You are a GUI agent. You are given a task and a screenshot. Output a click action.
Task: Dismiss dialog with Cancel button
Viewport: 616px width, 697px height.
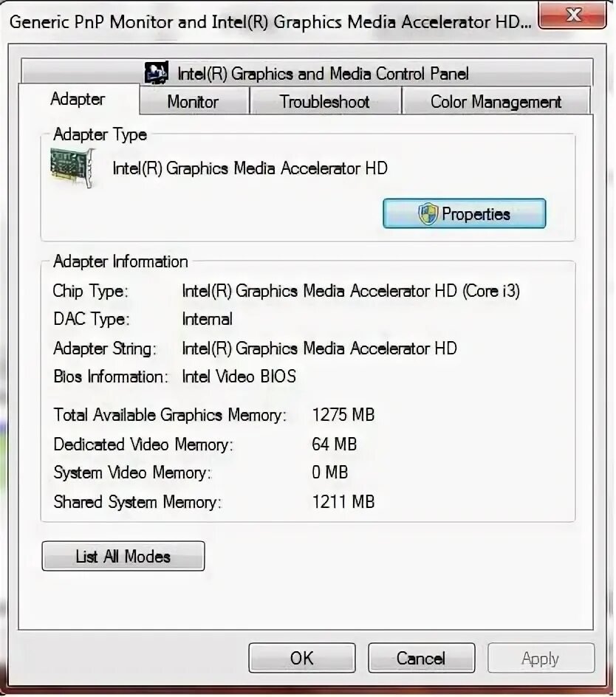[x=421, y=658]
